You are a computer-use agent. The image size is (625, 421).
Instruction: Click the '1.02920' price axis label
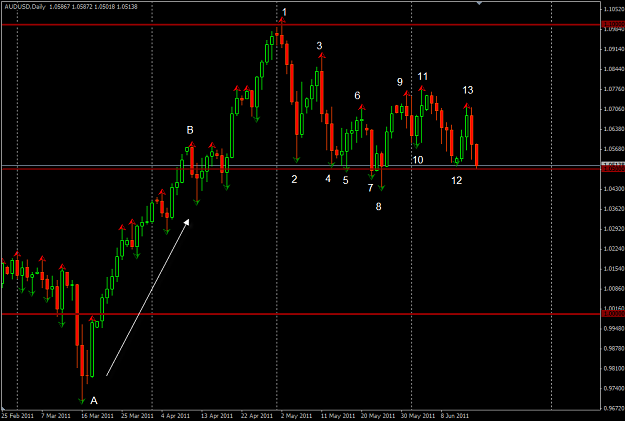(614, 228)
